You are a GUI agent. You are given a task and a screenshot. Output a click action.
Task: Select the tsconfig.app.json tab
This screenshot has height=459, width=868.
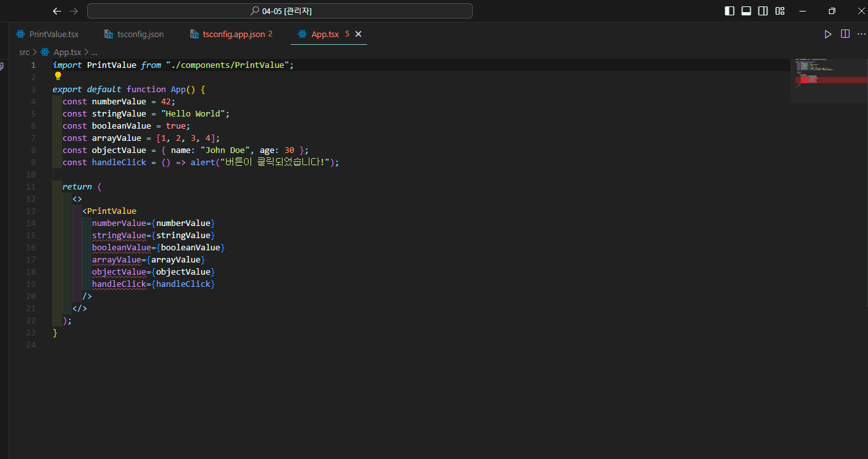(233, 34)
